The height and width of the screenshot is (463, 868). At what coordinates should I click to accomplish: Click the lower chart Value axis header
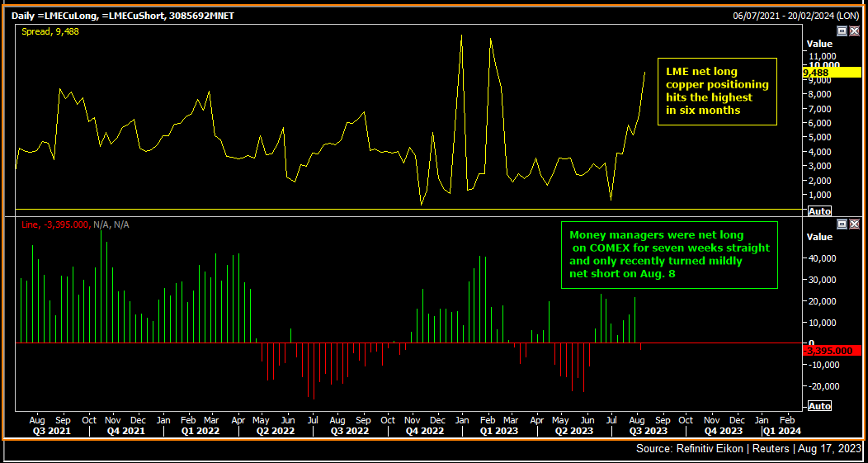[819, 237]
